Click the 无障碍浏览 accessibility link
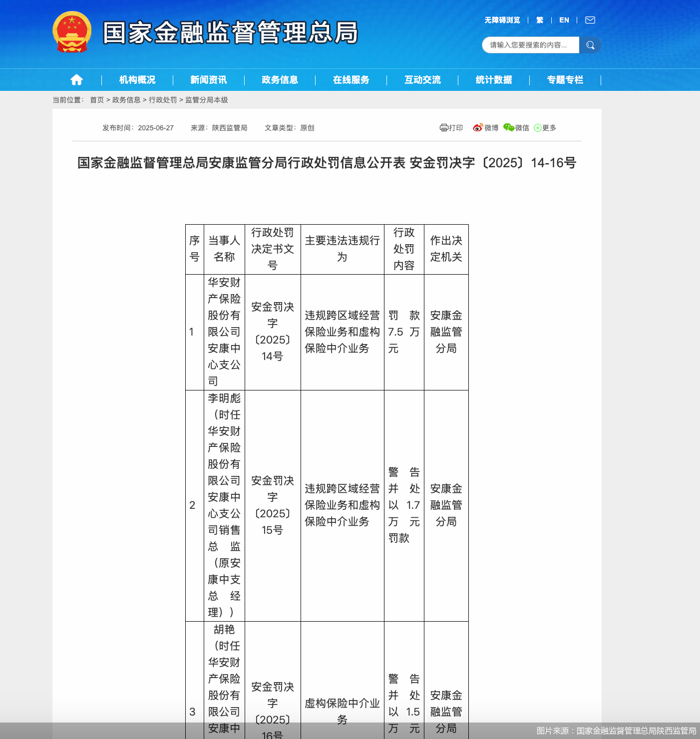 point(502,20)
